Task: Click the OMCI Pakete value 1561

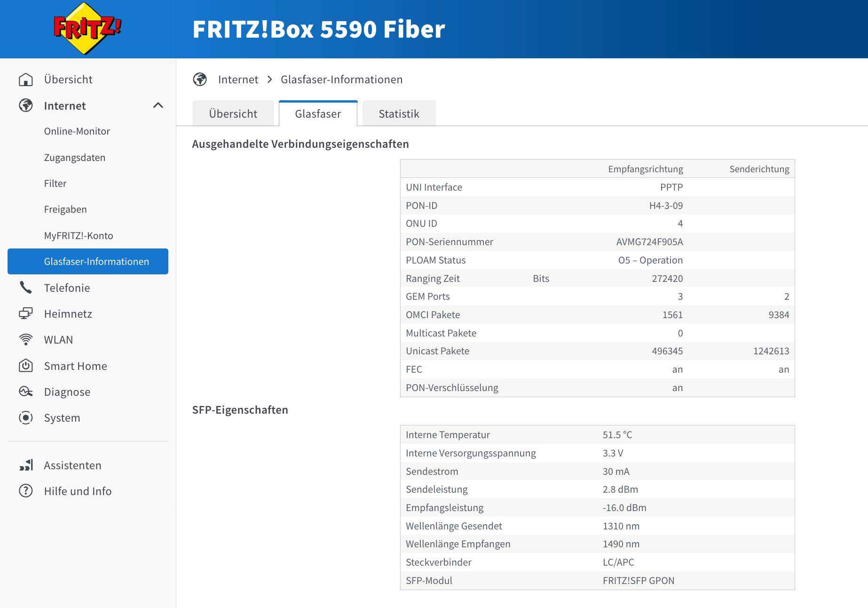Action: pos(672,315)
